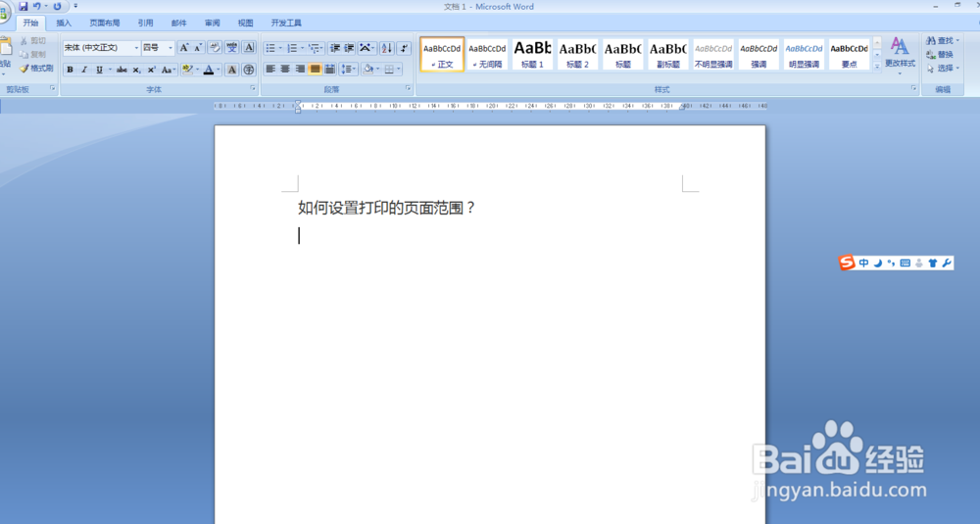The width and height of the screenshot is (980, 524).
Task: Open the font size dropdown 四号
Action: point(170,47)
